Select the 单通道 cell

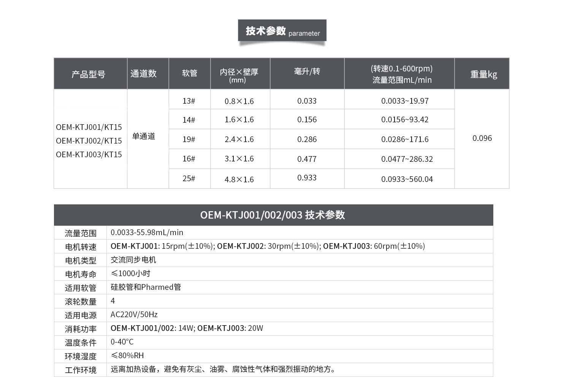click(144, 136)
